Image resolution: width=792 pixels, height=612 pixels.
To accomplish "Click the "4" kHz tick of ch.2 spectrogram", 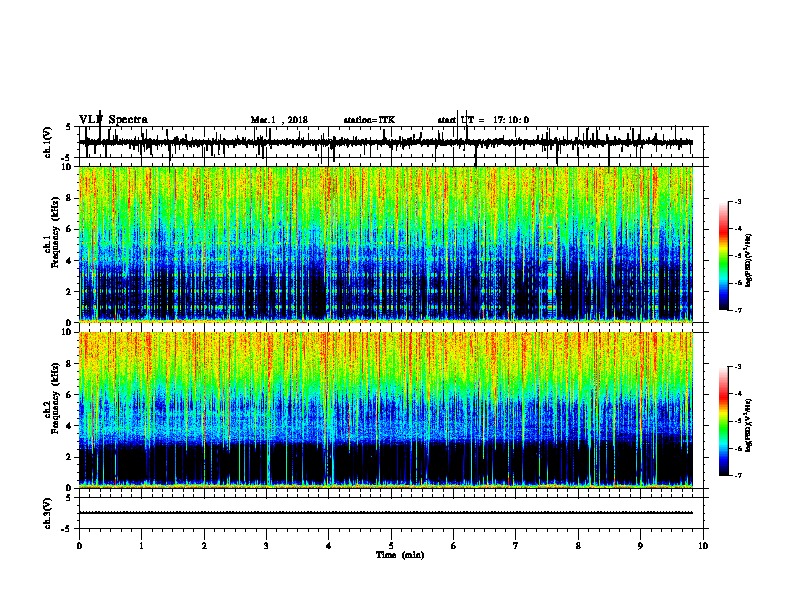I will point(69,426).
